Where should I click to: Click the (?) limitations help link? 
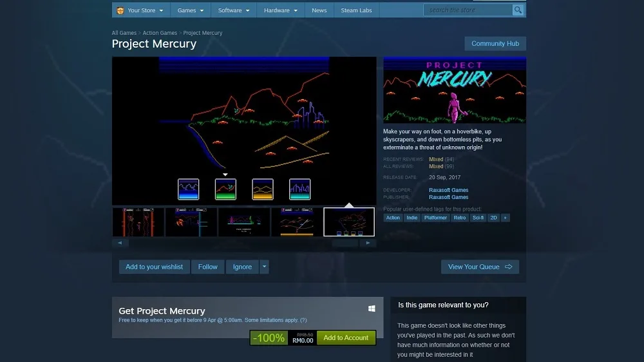click(303, 320)
